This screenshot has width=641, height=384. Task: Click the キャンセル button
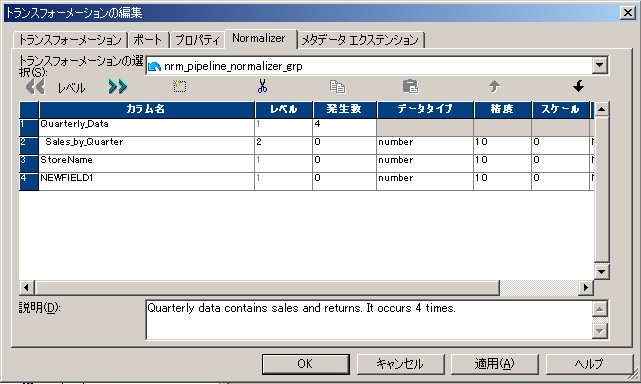(x=400, y=364)
